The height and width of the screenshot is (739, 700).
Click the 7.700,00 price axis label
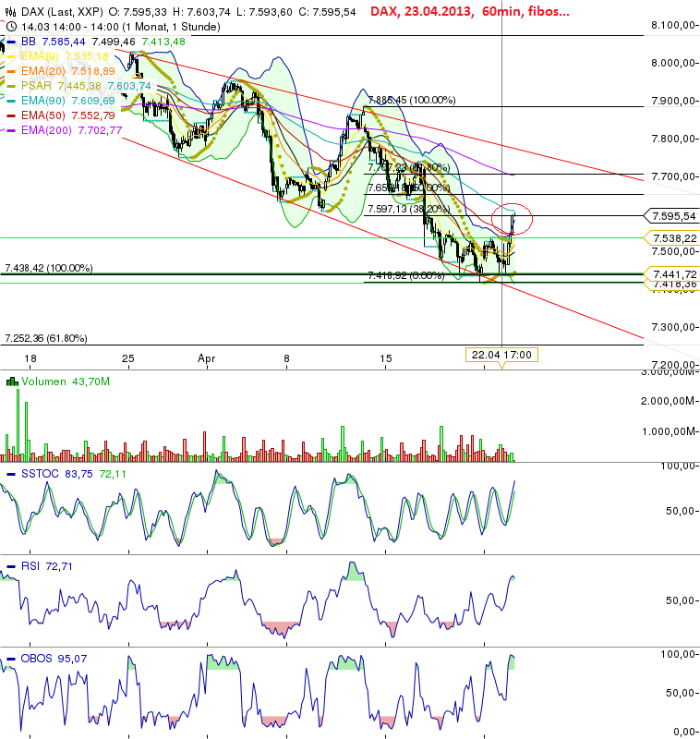[x=672, y=176]
